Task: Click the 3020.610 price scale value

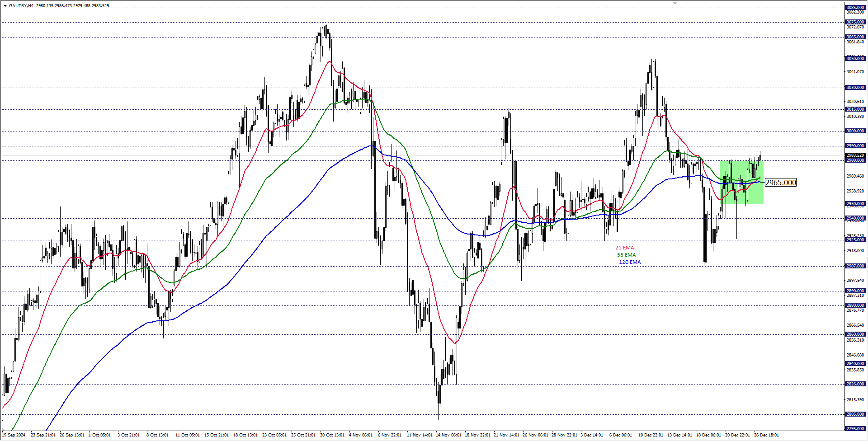Action: [855, 102]
